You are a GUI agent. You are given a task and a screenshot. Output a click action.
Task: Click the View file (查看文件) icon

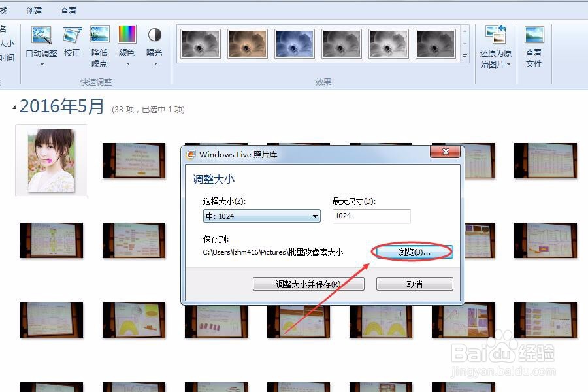(534, 35)
